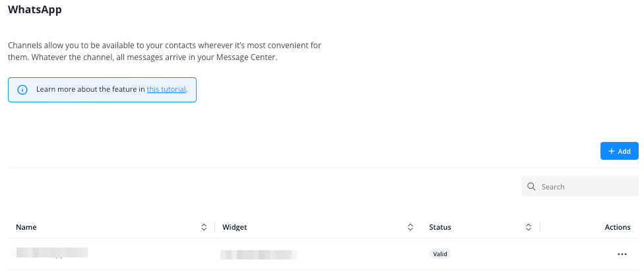644x272 pixels.
Task: Select the Valid status badge
Action: click(440, 254)
